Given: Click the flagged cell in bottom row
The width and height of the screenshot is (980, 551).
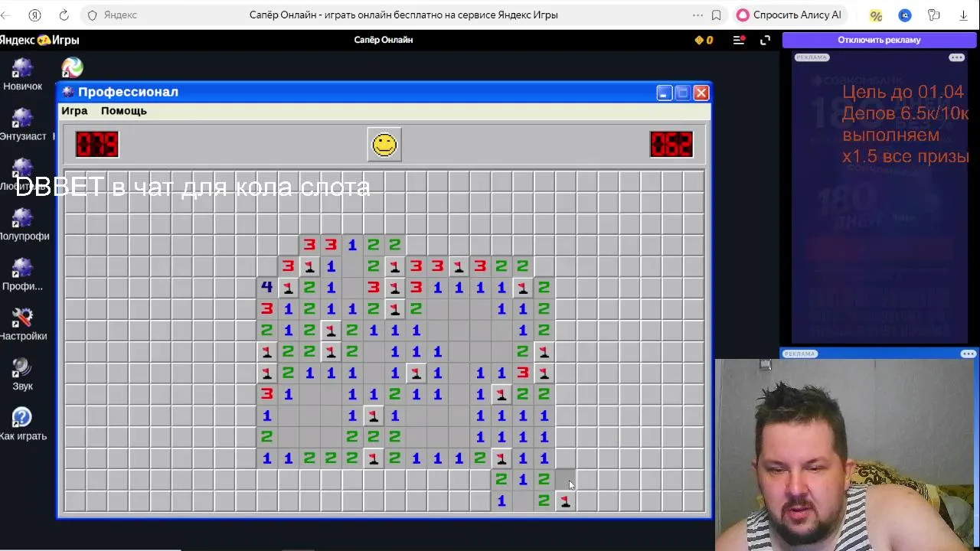Looking at the screenshot, I should [x=566, y=500].
